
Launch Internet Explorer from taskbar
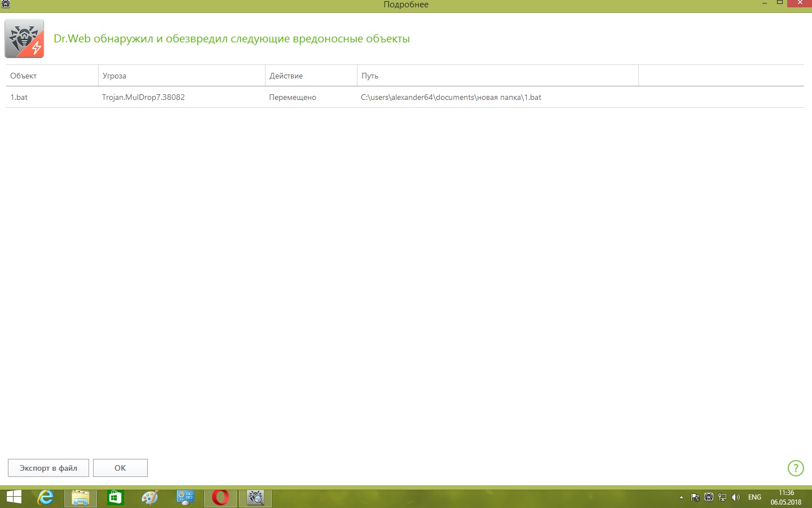point(45,497)
